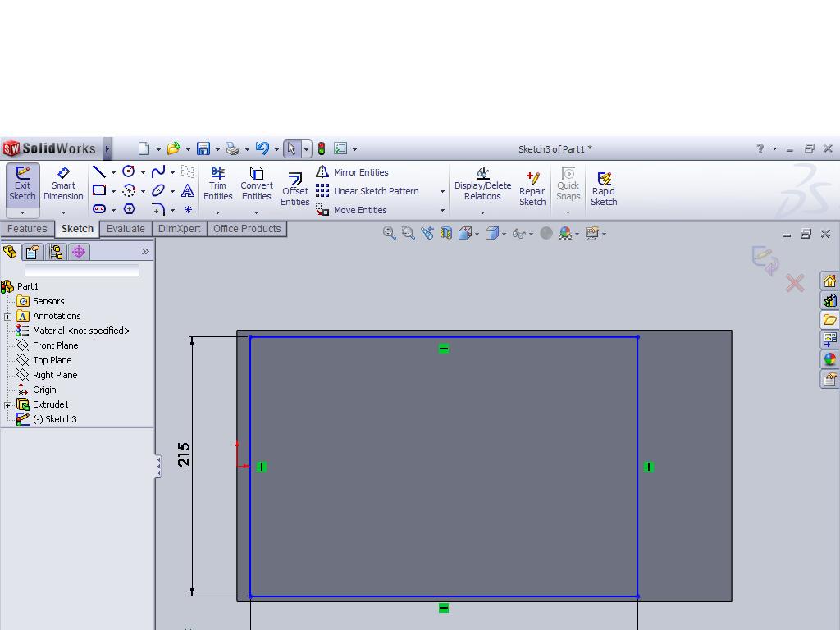Open the Display/Delete Relations dropdown arrow

click(482, 212)
